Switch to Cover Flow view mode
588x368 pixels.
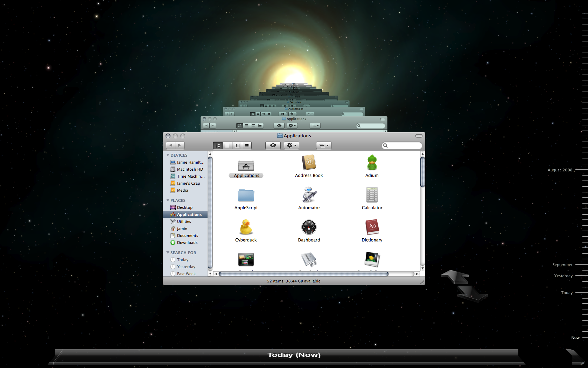pyautogui.click(x=247, y=145)
